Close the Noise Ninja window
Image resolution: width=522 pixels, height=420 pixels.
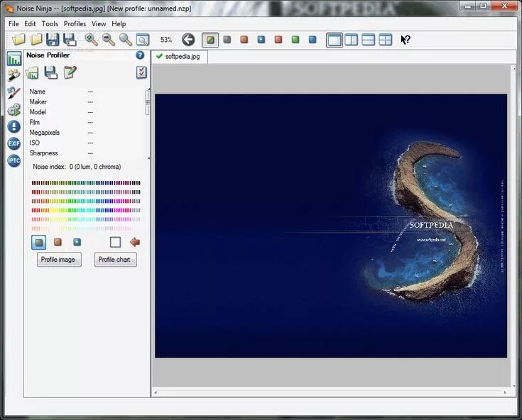point(504,6)
